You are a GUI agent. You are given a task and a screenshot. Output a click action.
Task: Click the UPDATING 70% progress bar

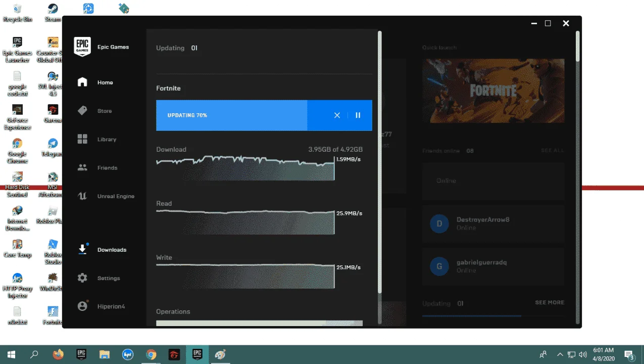(264, 115)
